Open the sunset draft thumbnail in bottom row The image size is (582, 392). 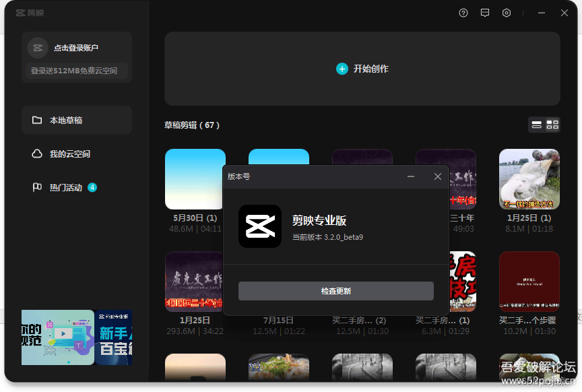(195, 368)
